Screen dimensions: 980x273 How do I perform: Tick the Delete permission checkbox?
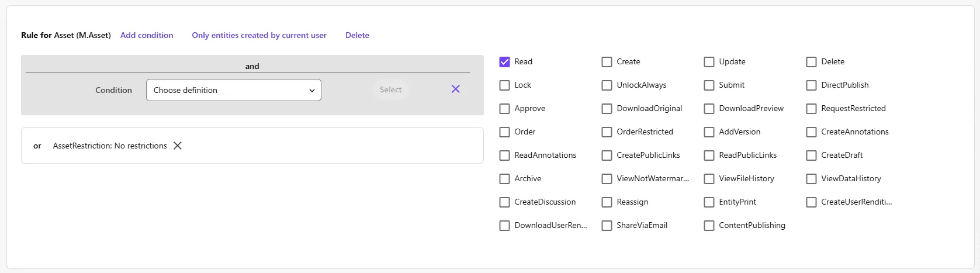coord(812,62)
